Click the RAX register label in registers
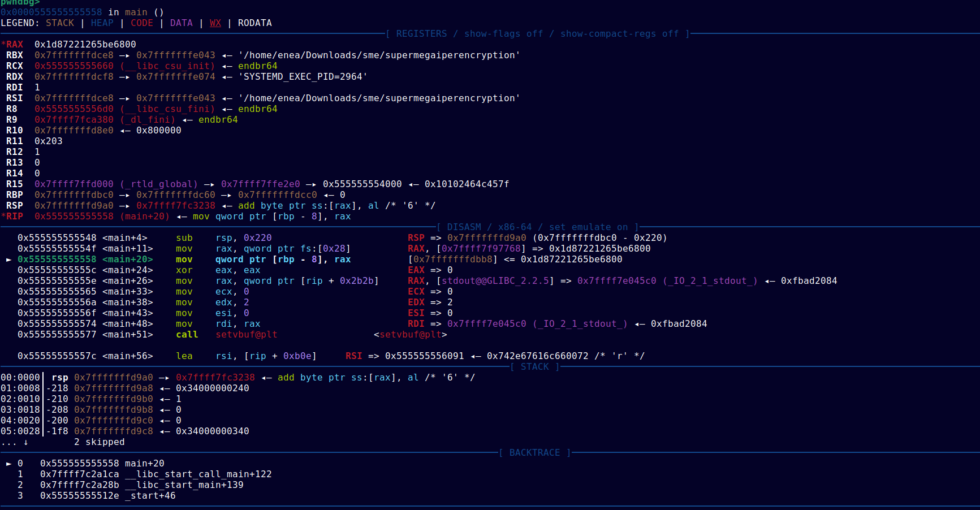 (15, 44)
